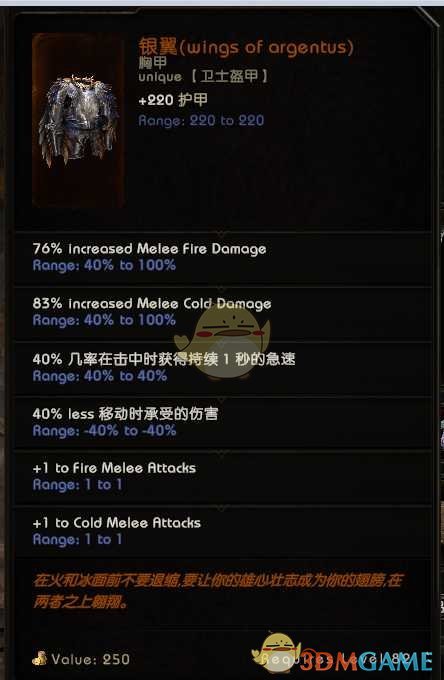Click the orange flavor text description
The width and height of the screenshot is (444, 680).
click(x=218, y=591)
